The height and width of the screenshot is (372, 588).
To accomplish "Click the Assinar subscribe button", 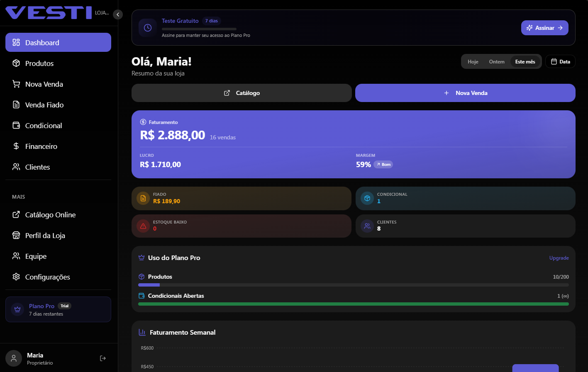I will click(x=544, y=28).
